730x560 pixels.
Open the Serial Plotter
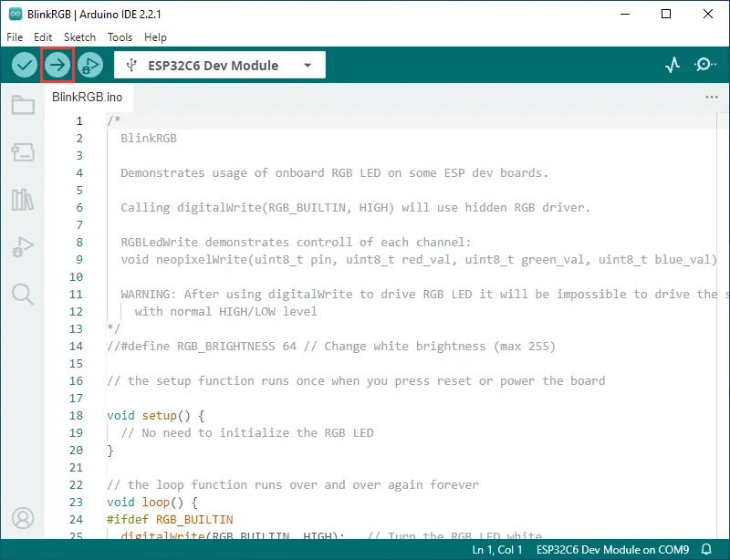tap(673, 65)
